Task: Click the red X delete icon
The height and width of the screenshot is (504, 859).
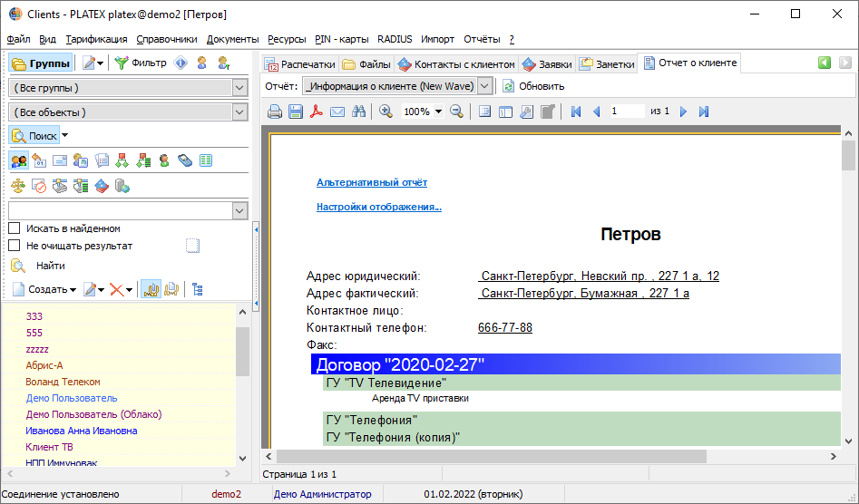Action: pos(117,289)
